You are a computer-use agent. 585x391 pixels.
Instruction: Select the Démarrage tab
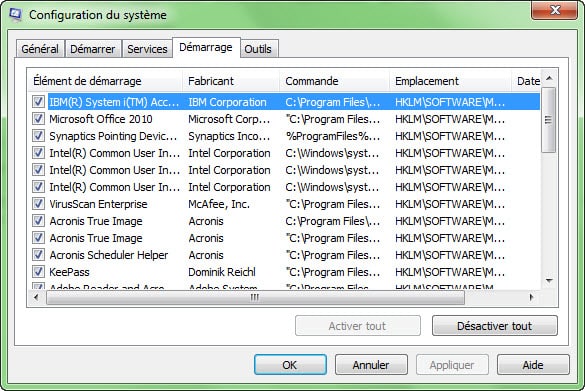click(206, 47)
